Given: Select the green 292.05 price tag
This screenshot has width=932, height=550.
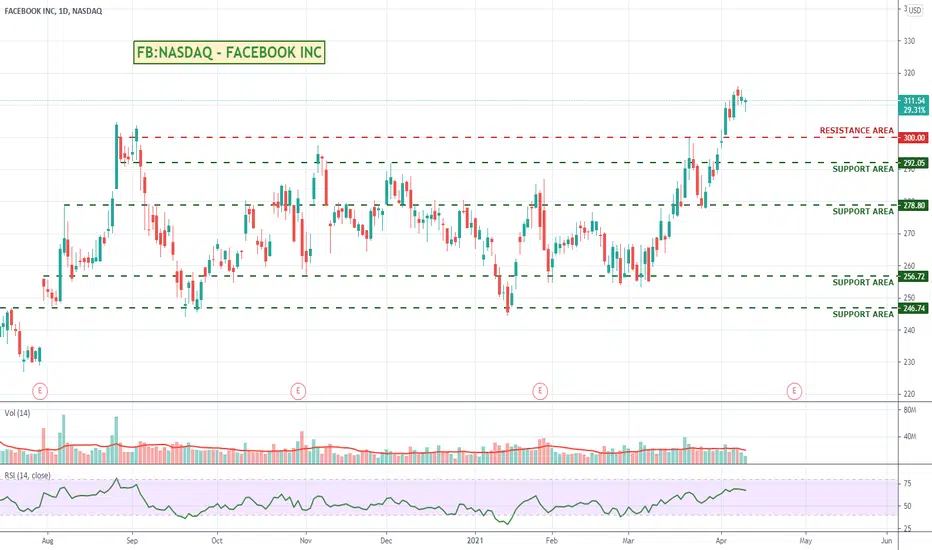Looking at the screenshot, I should (914, 163).
